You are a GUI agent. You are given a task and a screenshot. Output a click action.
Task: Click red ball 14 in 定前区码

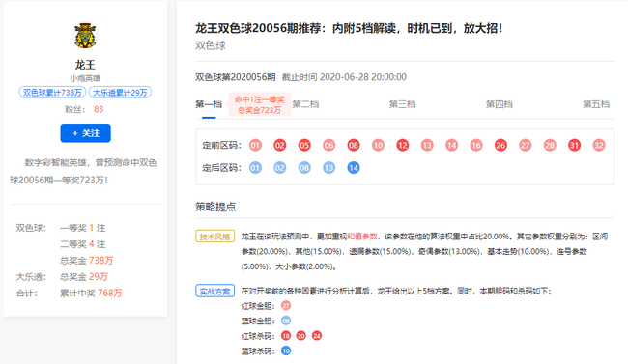click(452, 145)
